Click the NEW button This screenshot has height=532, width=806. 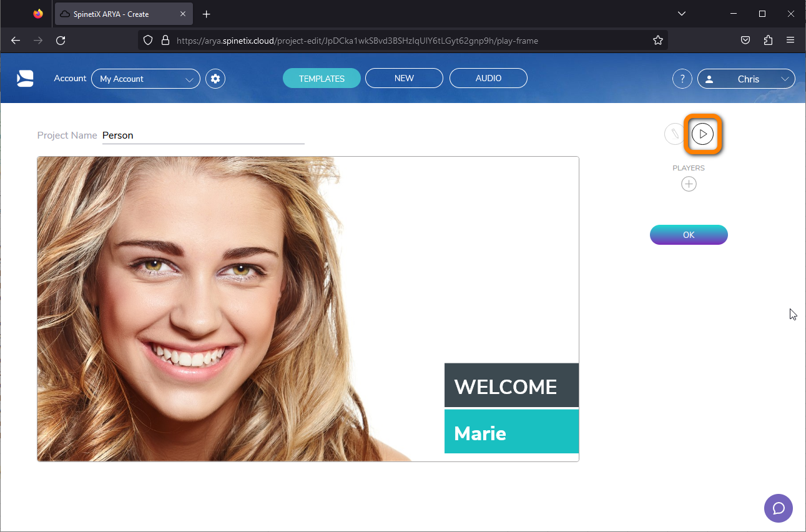click(404, 78)
